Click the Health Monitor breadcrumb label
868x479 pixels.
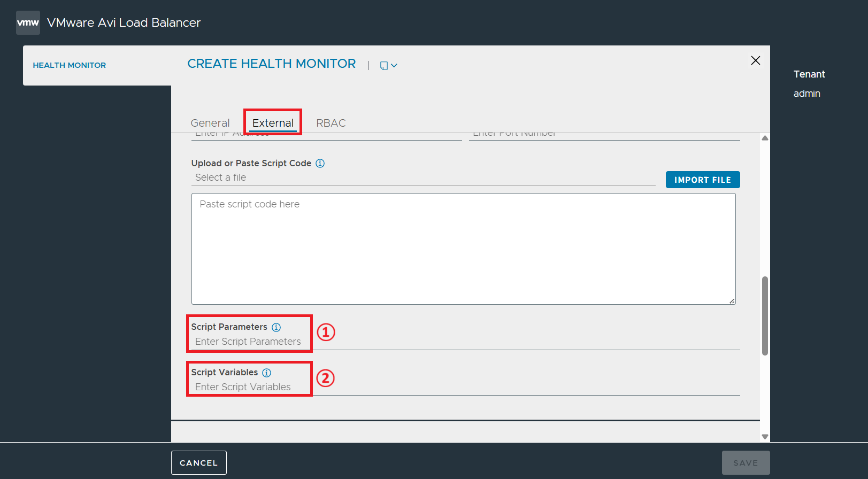coord(70,65)
